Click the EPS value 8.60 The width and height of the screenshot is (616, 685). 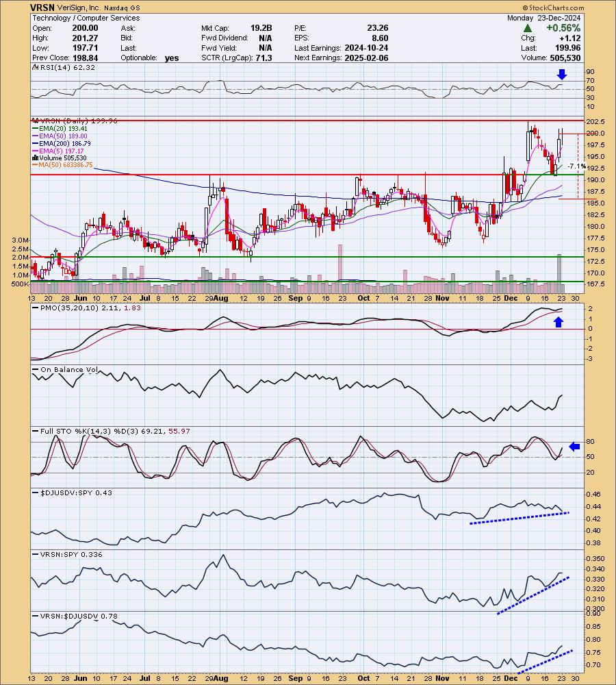pos(380,38)
